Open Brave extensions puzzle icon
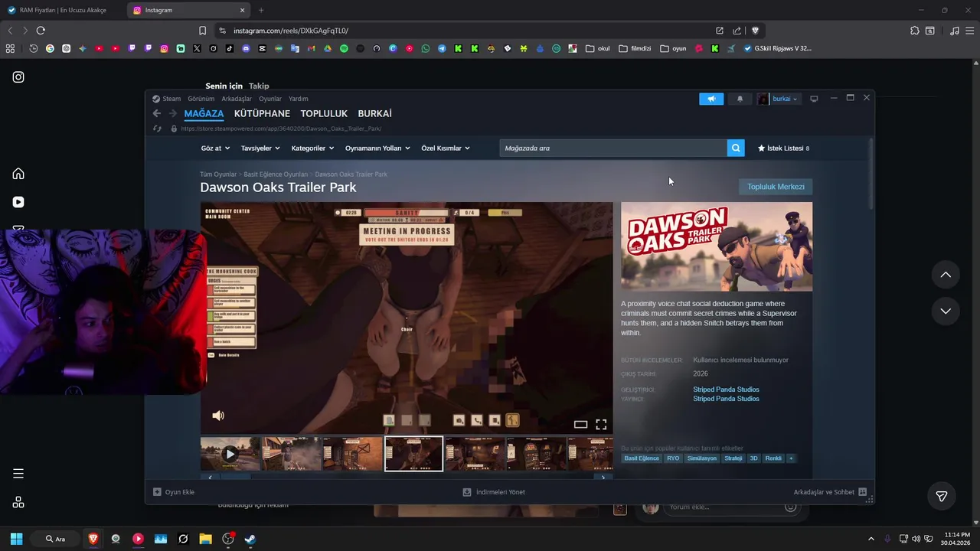This screenshot has height=551, width=980. tap(914, 31)
